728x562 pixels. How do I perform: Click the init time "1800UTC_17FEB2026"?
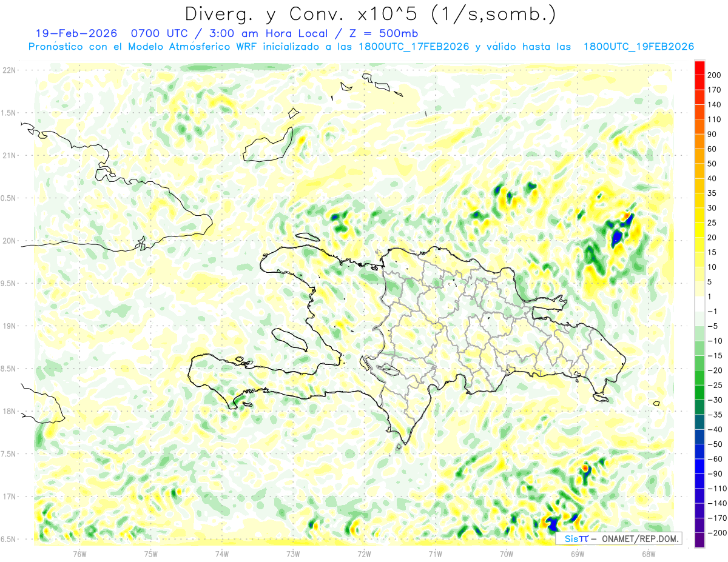coord(413,47)
